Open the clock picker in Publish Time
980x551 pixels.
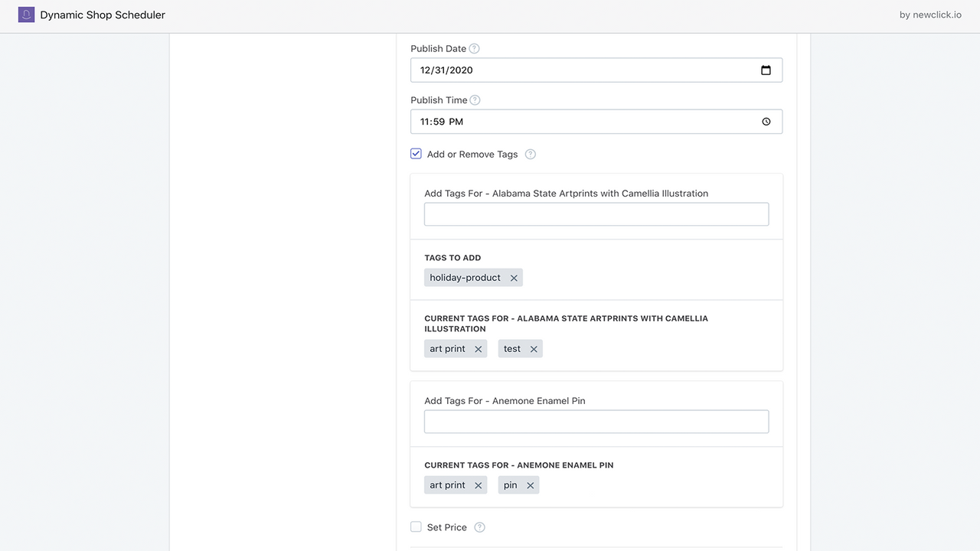766,122
